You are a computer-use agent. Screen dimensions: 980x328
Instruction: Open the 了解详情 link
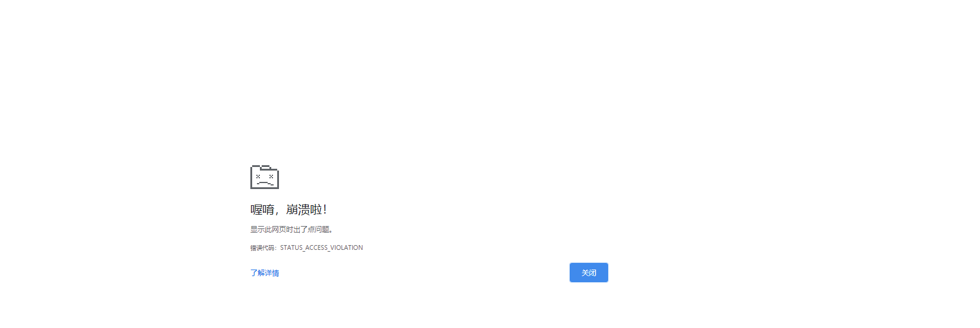click(265, 273)
